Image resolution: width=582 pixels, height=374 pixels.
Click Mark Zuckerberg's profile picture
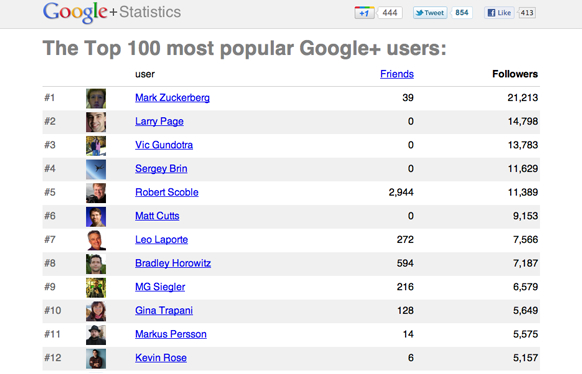click(x=96, y=98)
